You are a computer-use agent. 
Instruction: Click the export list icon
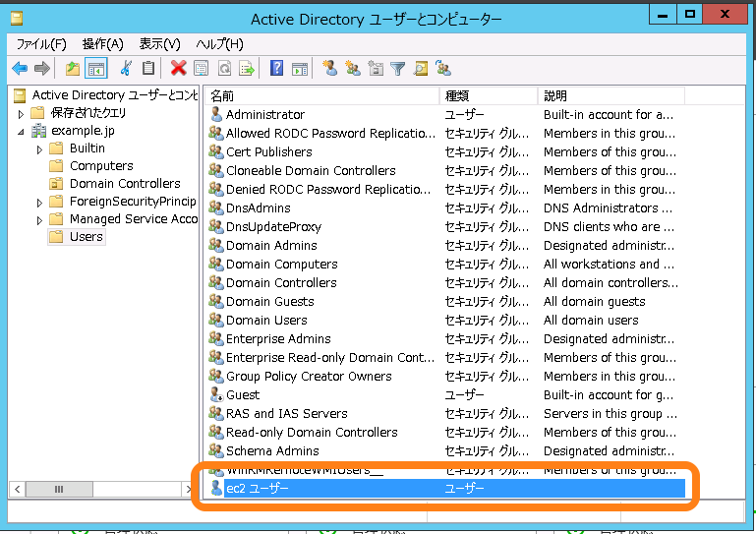pos(247,69)
